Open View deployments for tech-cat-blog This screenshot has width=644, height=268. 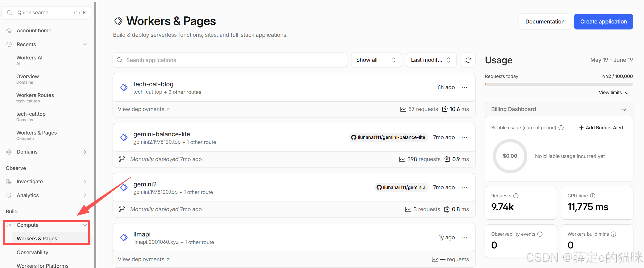pos(144,109)
